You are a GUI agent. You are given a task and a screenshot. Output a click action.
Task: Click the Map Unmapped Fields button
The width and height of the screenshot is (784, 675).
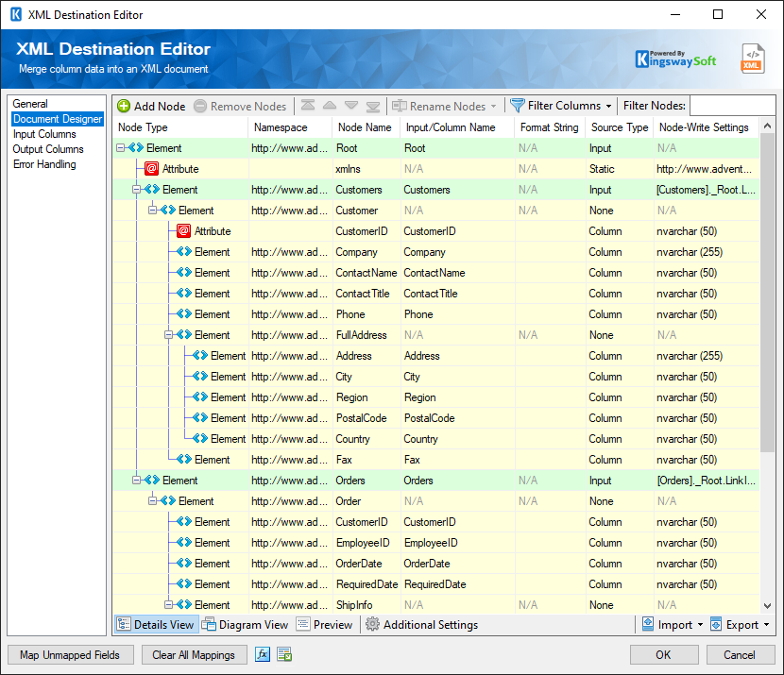coord(70,654)
